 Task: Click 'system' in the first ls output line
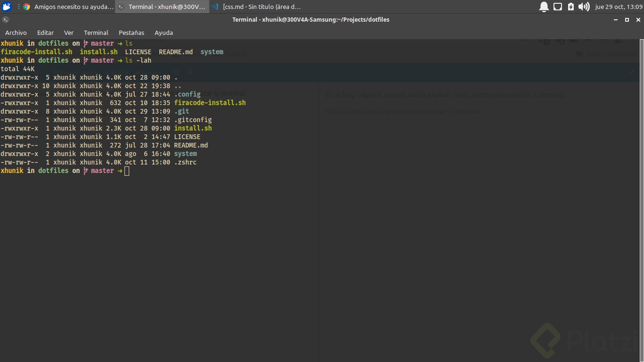click(x=212, y=52)
